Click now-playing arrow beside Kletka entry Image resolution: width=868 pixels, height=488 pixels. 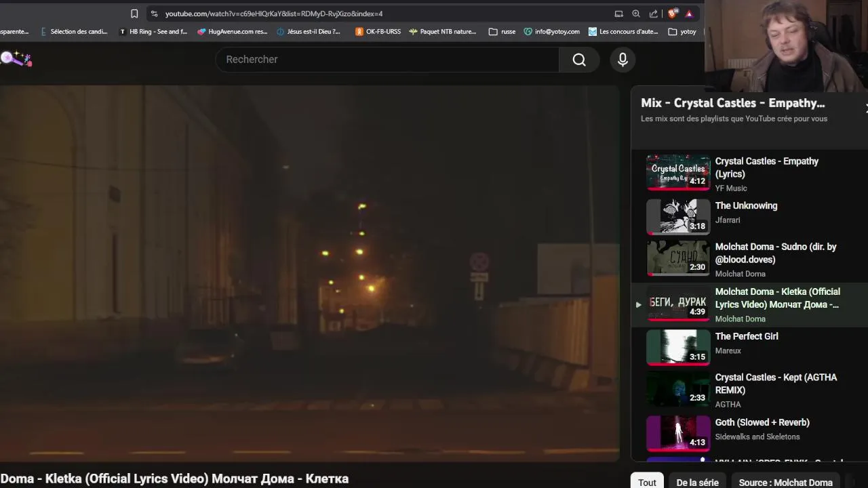pos(638,305)
